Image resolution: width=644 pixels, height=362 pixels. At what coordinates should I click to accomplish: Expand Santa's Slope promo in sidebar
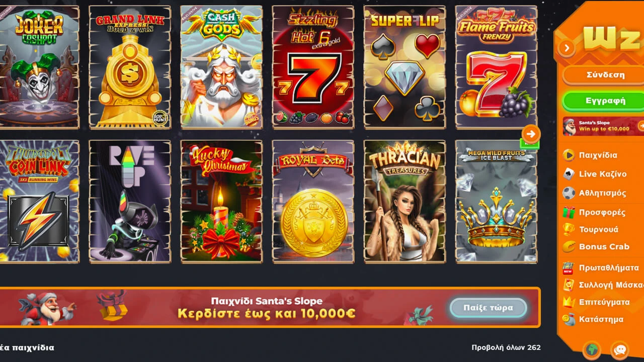[641, 126]
